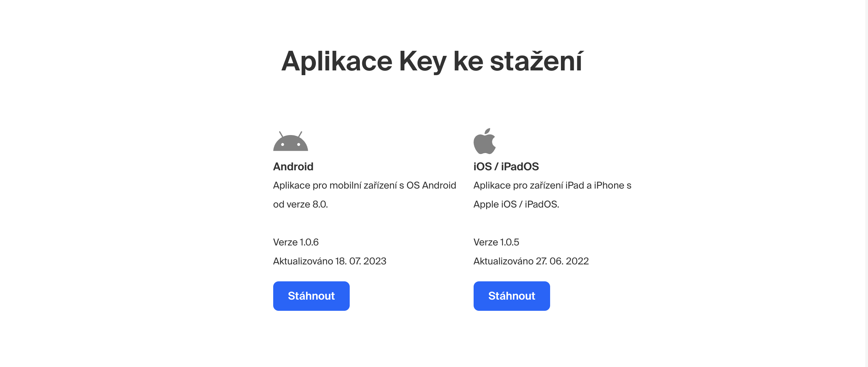Click the "od verze 8.0." text
This screenshot has width=868, height=367.
(300, 204)
